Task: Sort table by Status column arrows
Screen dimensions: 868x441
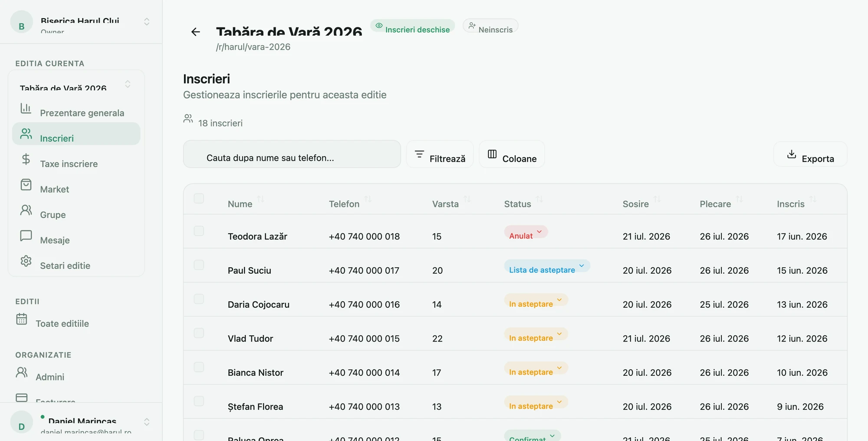Action: click(539, 199)
